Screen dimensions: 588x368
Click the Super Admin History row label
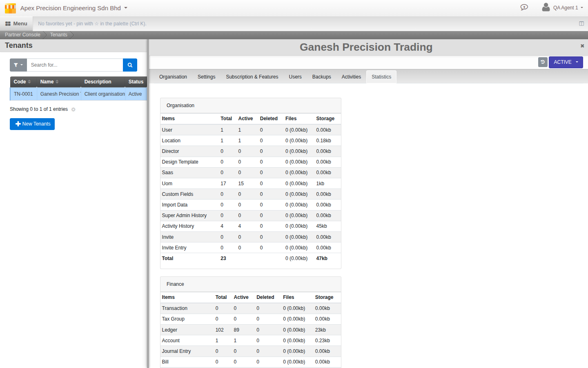[x=184, y=215]
